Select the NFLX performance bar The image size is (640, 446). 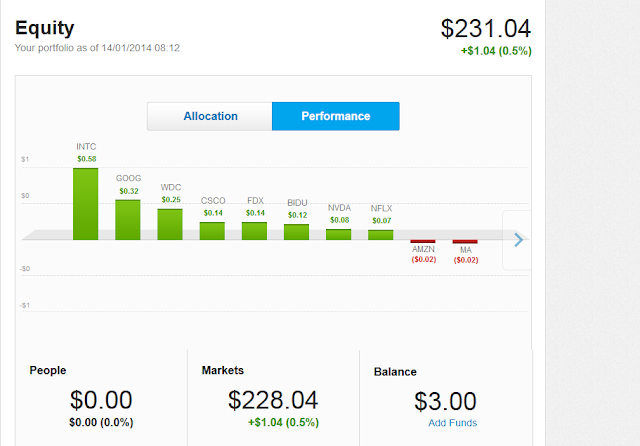tap(380, 235)
